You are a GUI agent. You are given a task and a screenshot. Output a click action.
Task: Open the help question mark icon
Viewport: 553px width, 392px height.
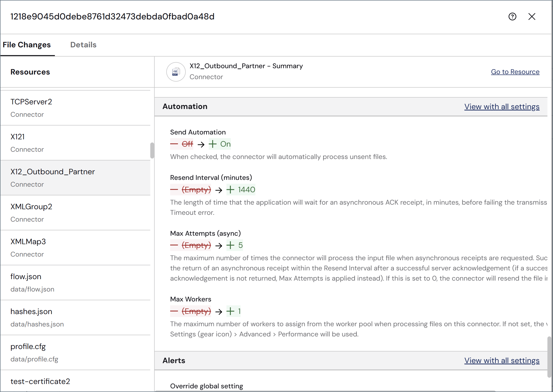pyautogui.click(x=512, y=17)
